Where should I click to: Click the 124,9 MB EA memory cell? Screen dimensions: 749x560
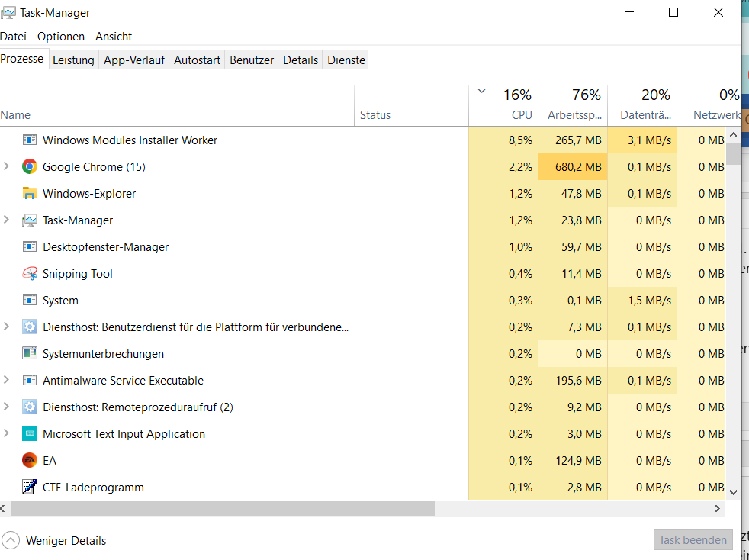click(x=574, y=461)
